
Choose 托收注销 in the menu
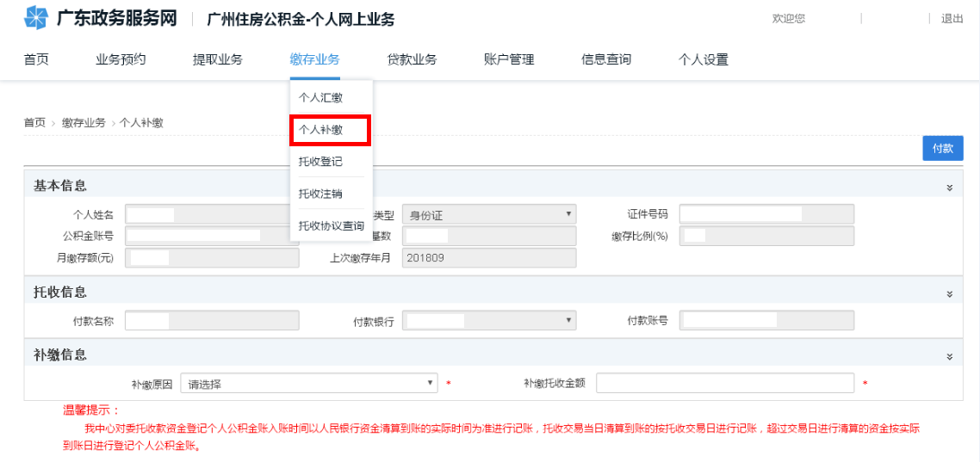pos(320,194)
